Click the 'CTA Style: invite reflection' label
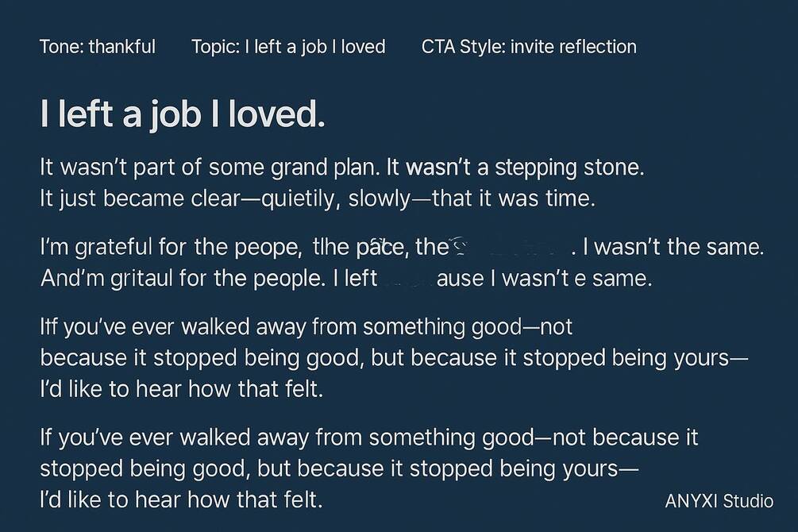The height and width of the screenshot is (532, 798). point(529,47)
